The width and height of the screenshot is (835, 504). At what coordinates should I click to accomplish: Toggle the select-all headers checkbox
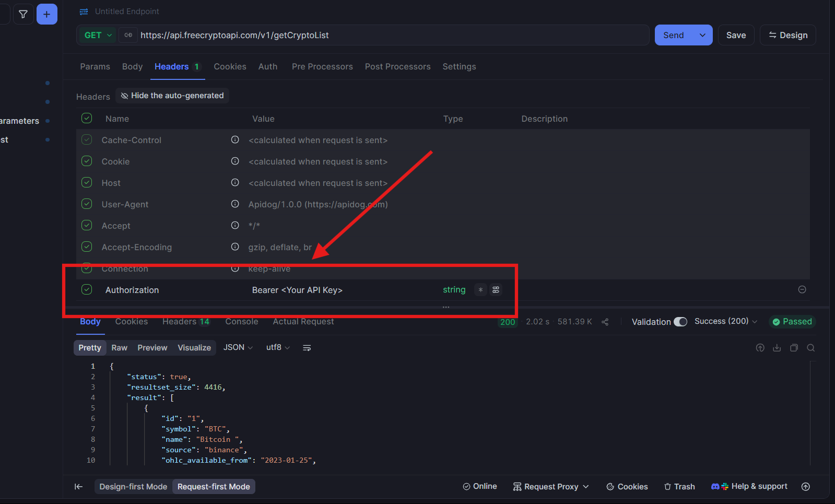[87, 119]
